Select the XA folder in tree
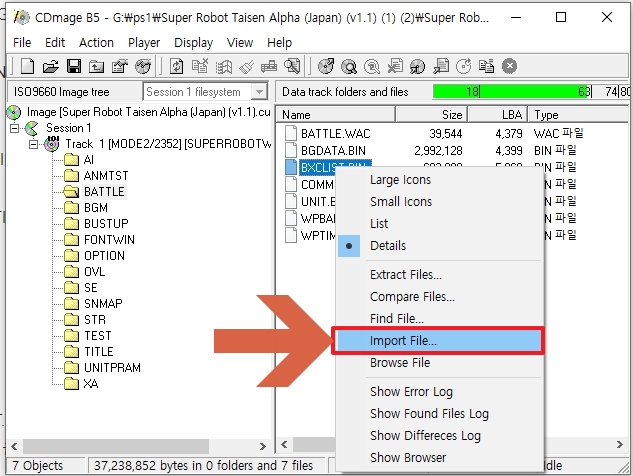The width and height of the screenshot is (633, 476). 91,384
